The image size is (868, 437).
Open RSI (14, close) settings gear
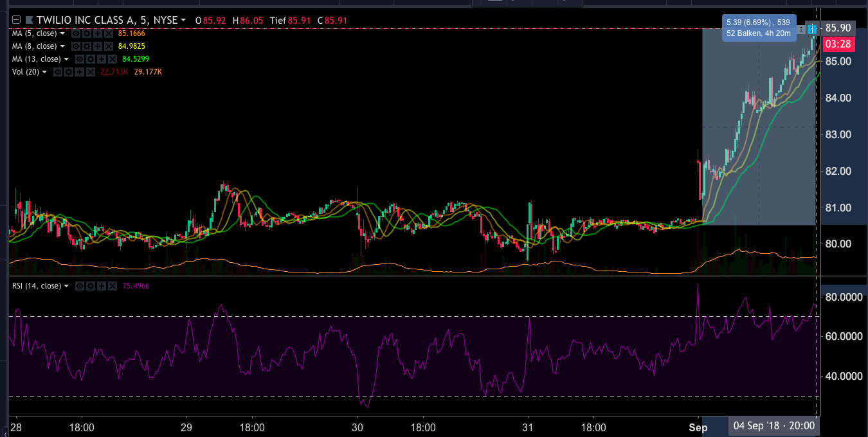click(91, 286)
